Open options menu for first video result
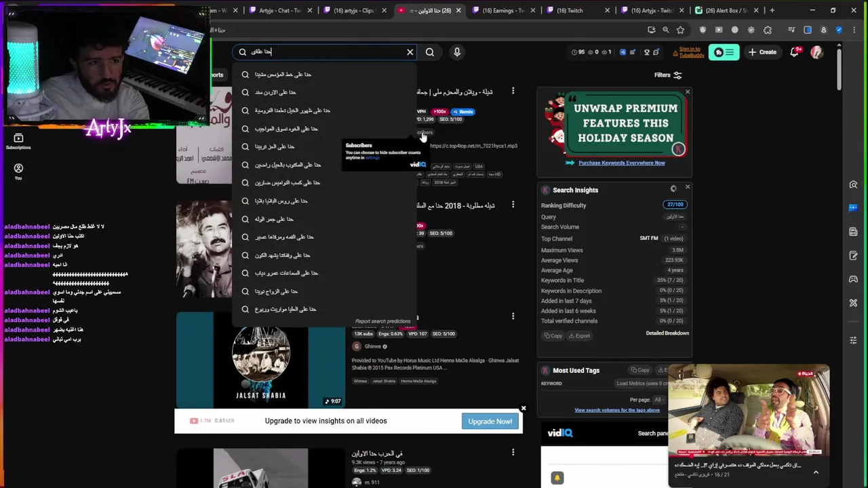The image size is (868, 488). (513, 91)
